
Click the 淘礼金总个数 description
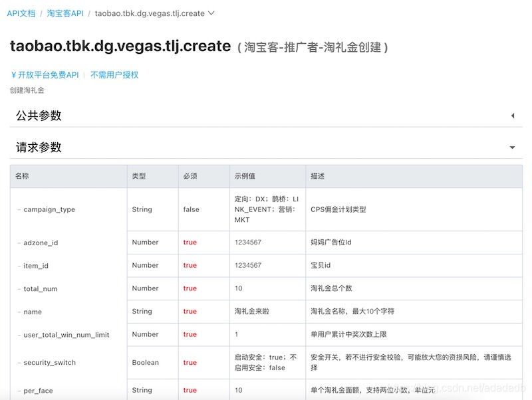pyautogui.click(x=331, y=288)
